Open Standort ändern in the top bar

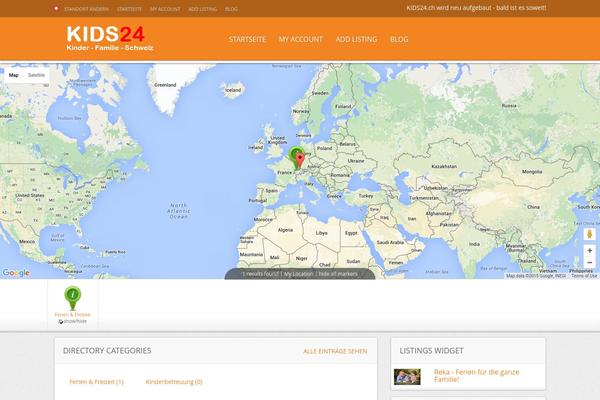(86, 9)
